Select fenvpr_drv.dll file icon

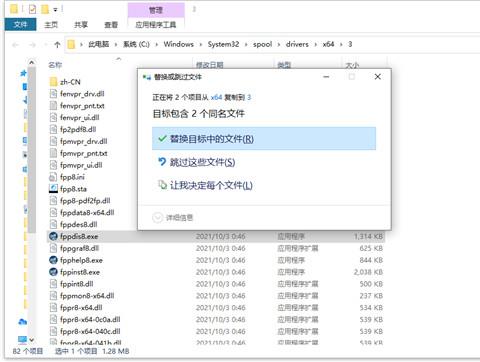click(x=53, y=94)
